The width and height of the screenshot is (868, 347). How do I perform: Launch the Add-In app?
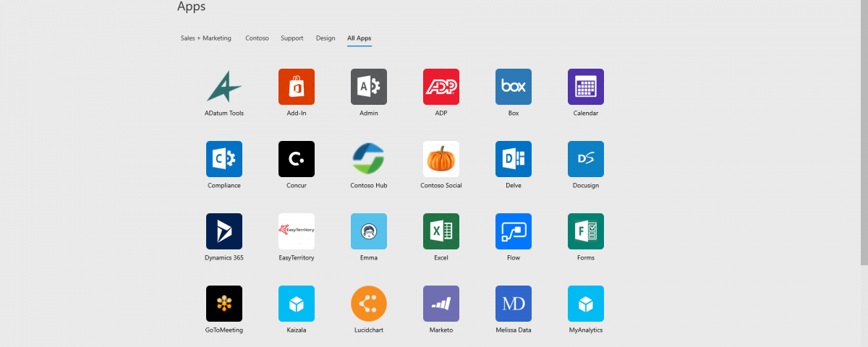coord(297,87)
